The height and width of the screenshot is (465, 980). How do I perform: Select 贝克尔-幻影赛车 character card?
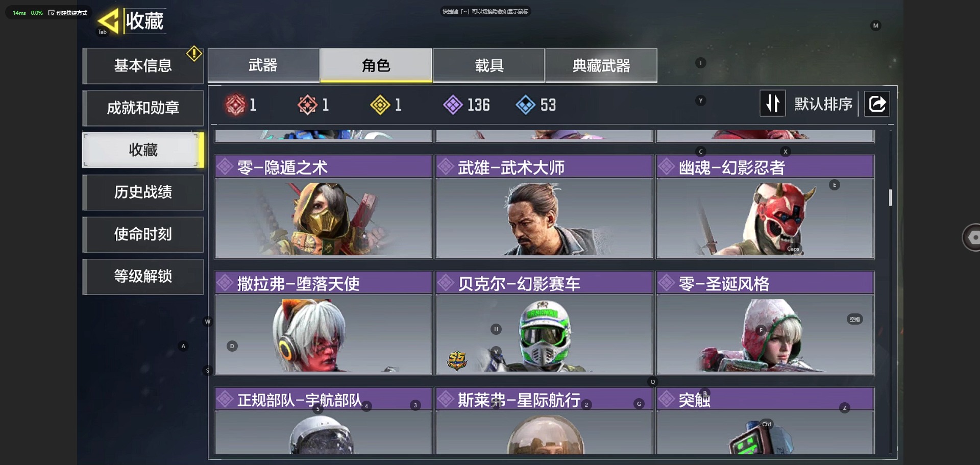tap(544, 323)
